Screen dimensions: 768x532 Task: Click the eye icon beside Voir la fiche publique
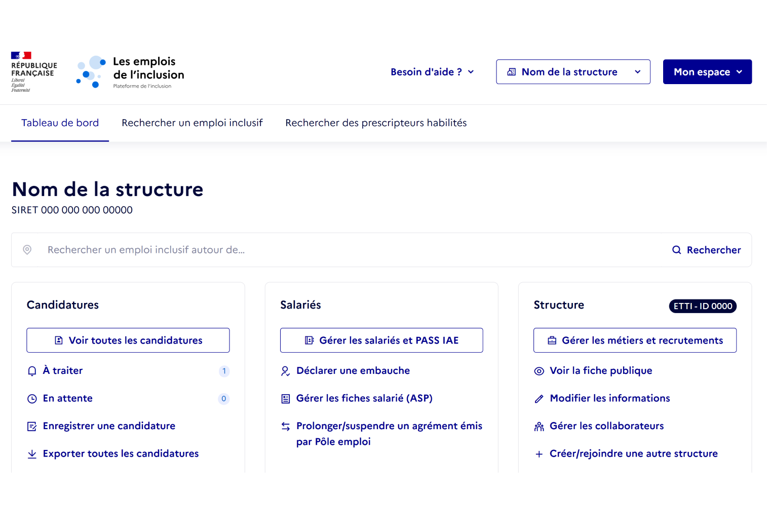pos(539,371)
